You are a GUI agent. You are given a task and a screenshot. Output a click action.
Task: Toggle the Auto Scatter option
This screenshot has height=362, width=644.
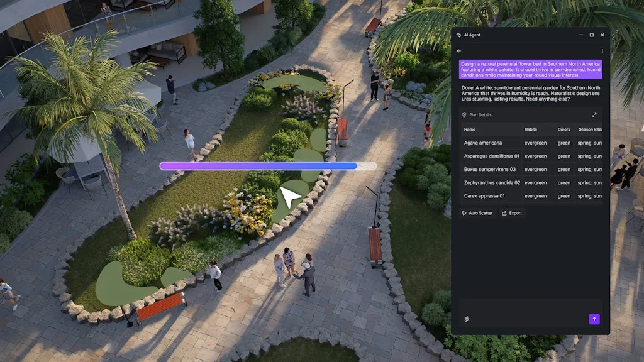click(479, 213)
